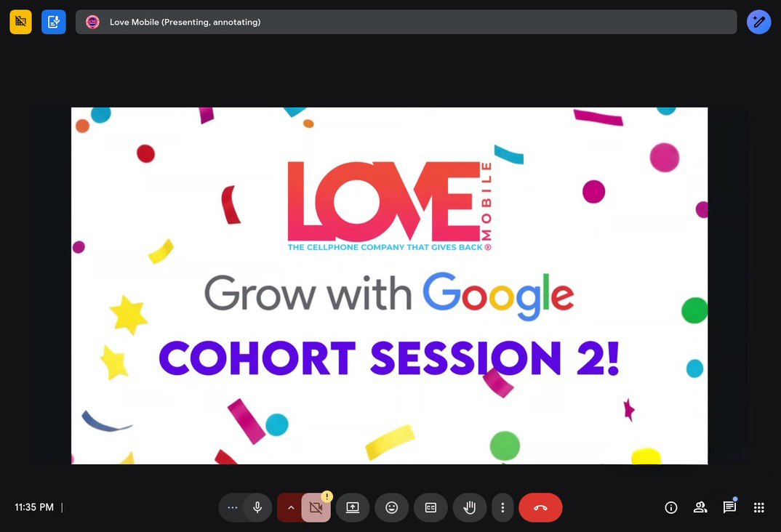
Task: Open the activities grid icon
Action: pos(758,507)
